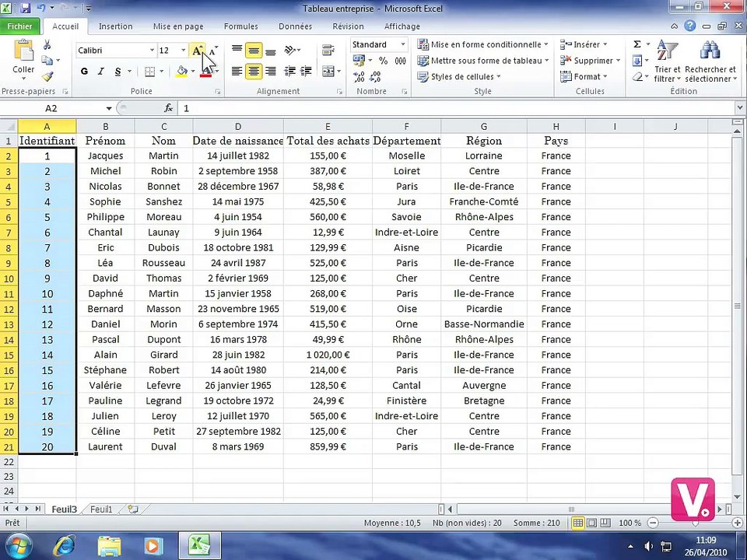
Task: Switch to the Insertion tab
Action: tap(115, 26)
